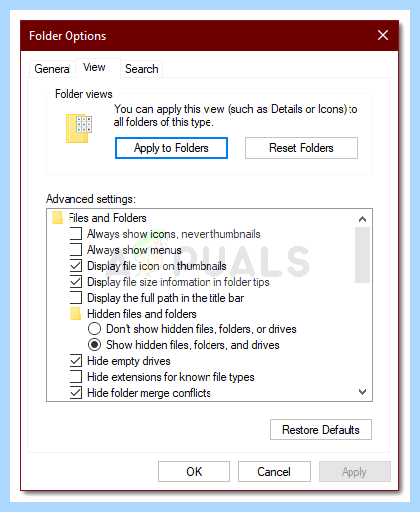420x512 pixels.
Task: Confirm with the OK button
Action: (194, 472)
